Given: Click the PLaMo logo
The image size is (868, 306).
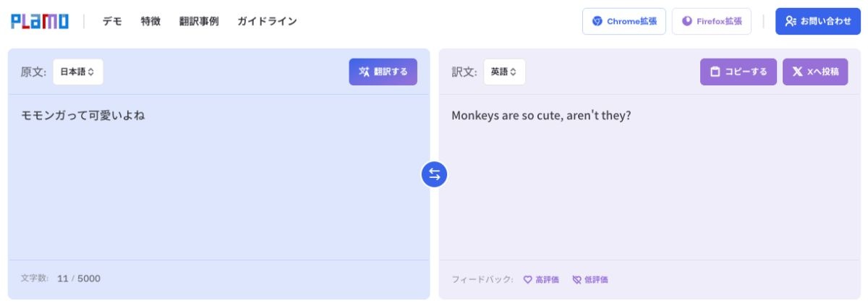Looking at the screenshot, I should point(40,21).
